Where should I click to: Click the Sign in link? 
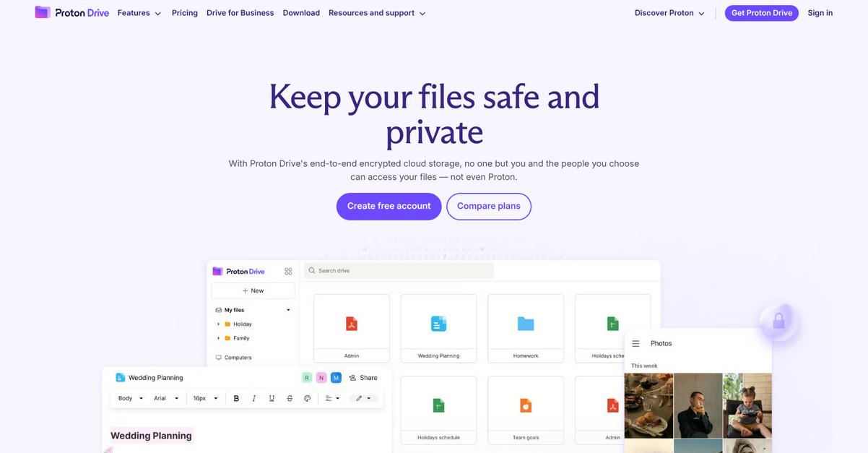click(x=820, y=13)
